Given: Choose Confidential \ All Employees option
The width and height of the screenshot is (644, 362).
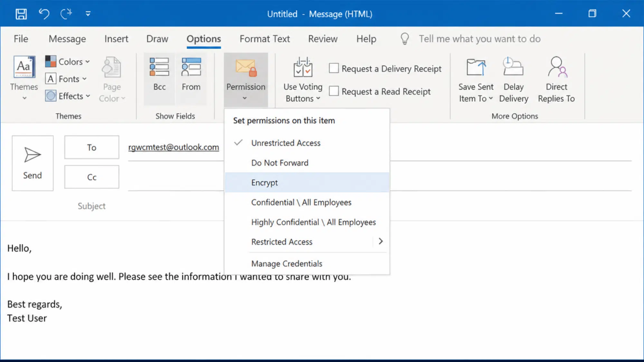Looking at the screenshot, I should coord(307,202).
